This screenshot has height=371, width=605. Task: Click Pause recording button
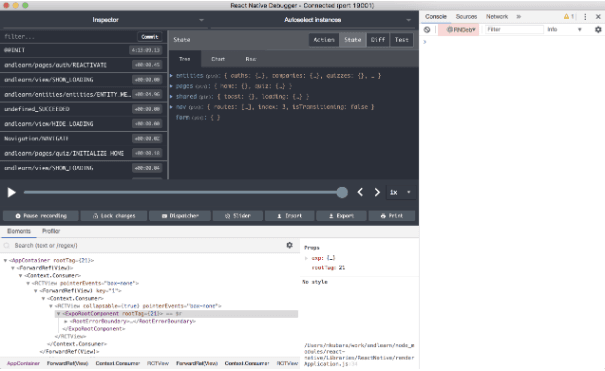point(41,216)
